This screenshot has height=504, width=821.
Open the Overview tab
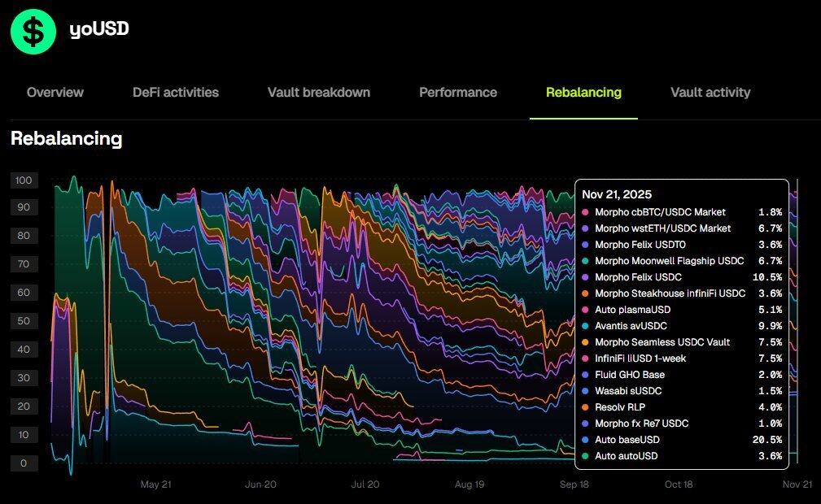(x=55, y=93)
